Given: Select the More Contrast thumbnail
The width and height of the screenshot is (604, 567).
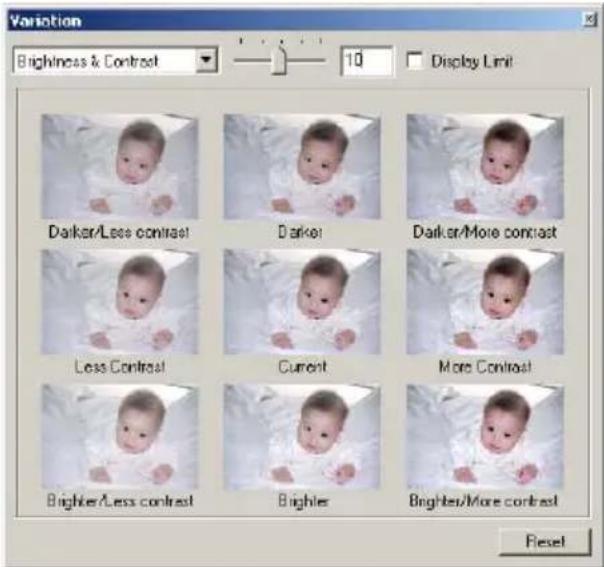Looking at the screenshot, I should 485,302.
